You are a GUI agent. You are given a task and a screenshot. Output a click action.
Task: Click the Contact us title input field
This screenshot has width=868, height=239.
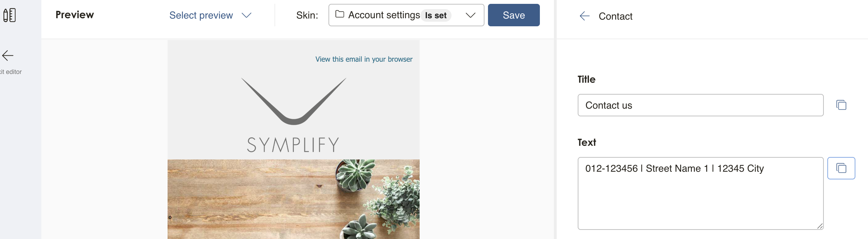(700, 105)
